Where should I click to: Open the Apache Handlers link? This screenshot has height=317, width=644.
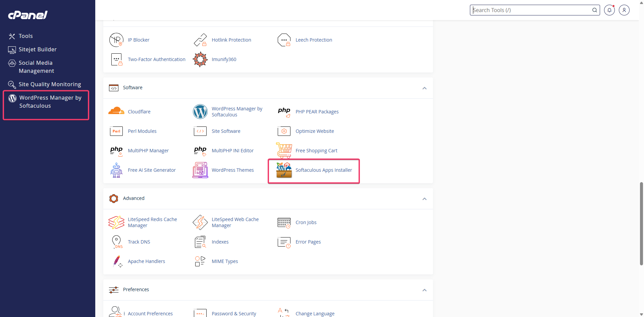(146, 261)
